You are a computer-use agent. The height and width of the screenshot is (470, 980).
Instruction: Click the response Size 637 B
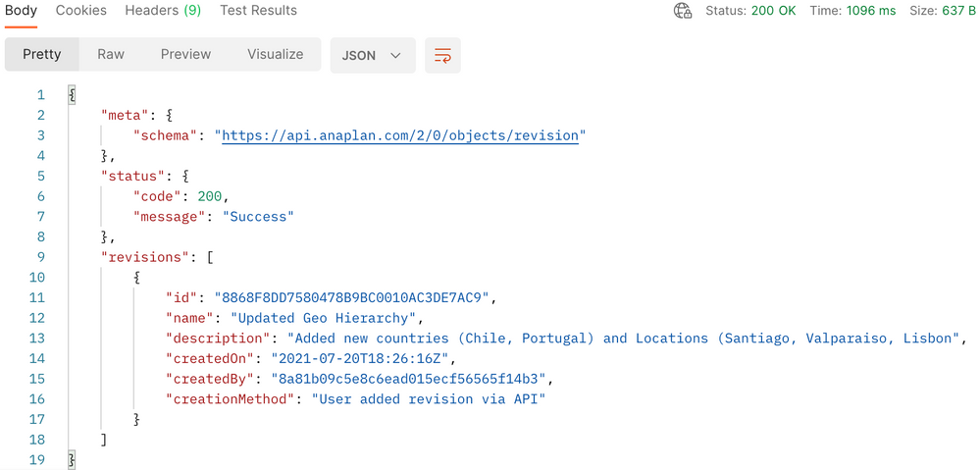tap(941, 11)
